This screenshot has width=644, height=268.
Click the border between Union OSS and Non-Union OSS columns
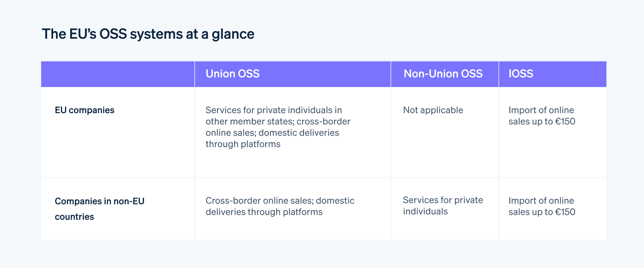391,134
